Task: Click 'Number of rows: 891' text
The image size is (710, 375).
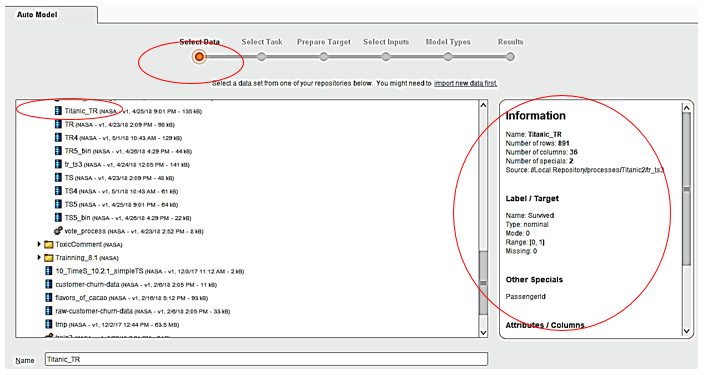Action: [537, 143]
